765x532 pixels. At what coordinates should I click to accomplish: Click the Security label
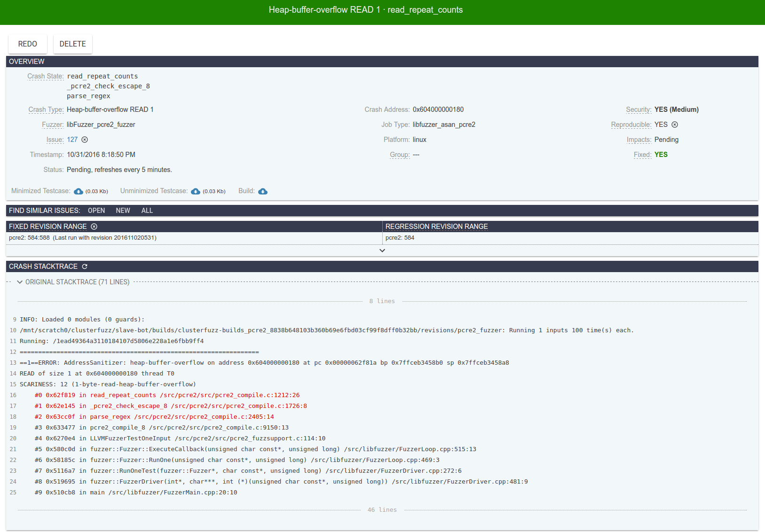(638, 110)
